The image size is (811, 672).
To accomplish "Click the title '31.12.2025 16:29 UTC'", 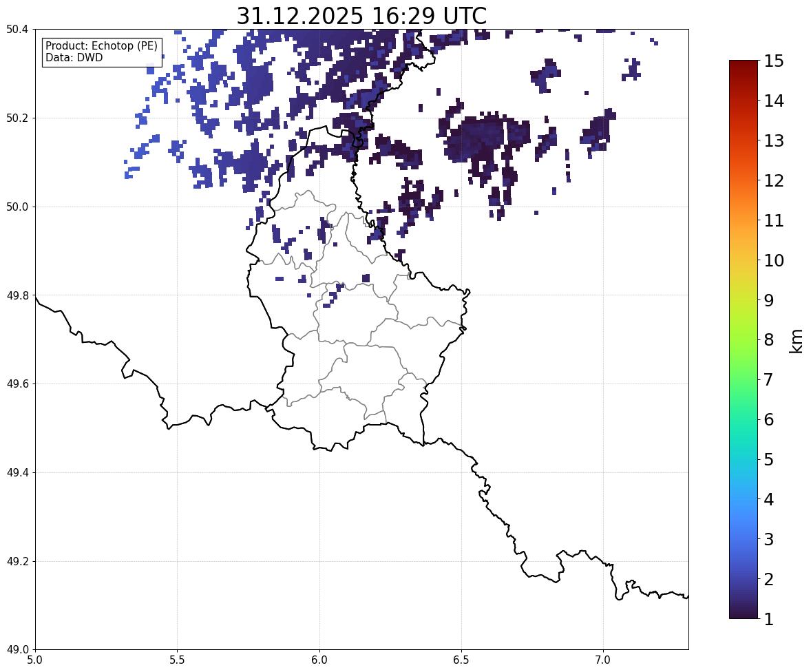I will click(x=361, y=16).
